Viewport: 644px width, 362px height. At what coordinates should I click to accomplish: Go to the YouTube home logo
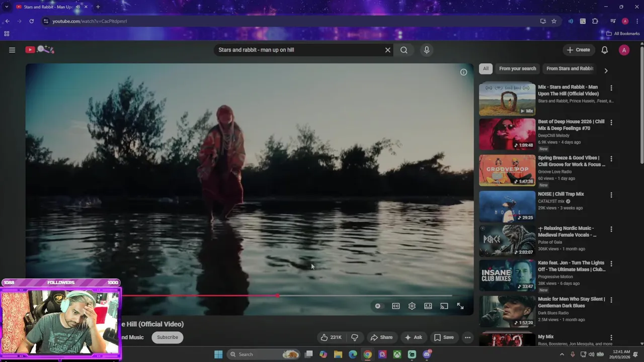point(39,49)
